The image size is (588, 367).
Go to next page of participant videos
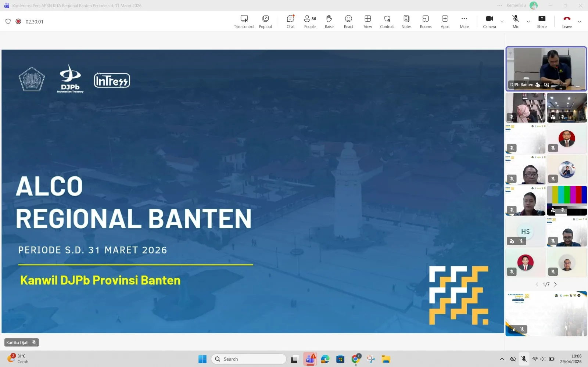pyautogui.click(x=555, y=284)
